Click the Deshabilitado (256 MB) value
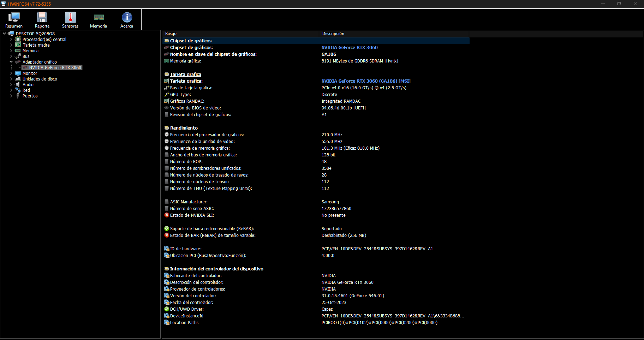 click(x=344, y=235)
